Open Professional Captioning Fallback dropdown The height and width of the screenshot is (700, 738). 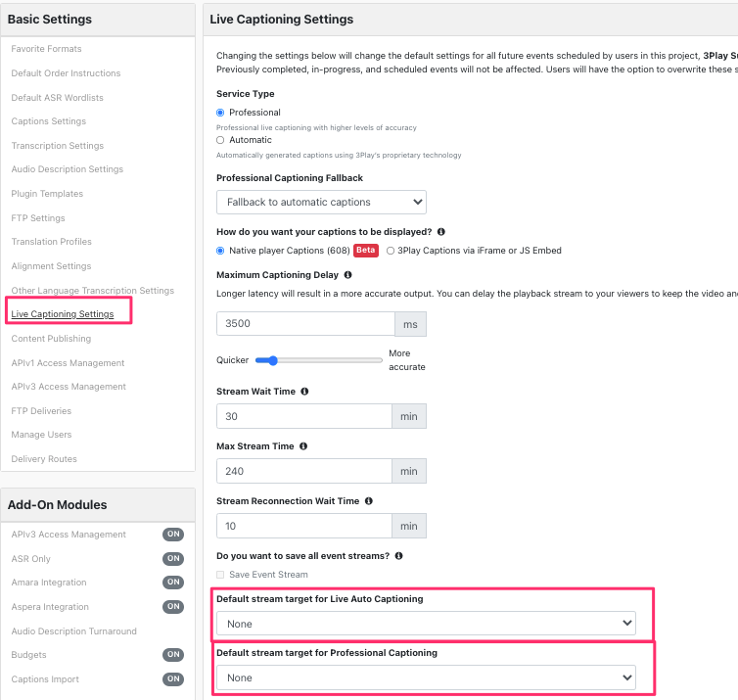[321, 202]
